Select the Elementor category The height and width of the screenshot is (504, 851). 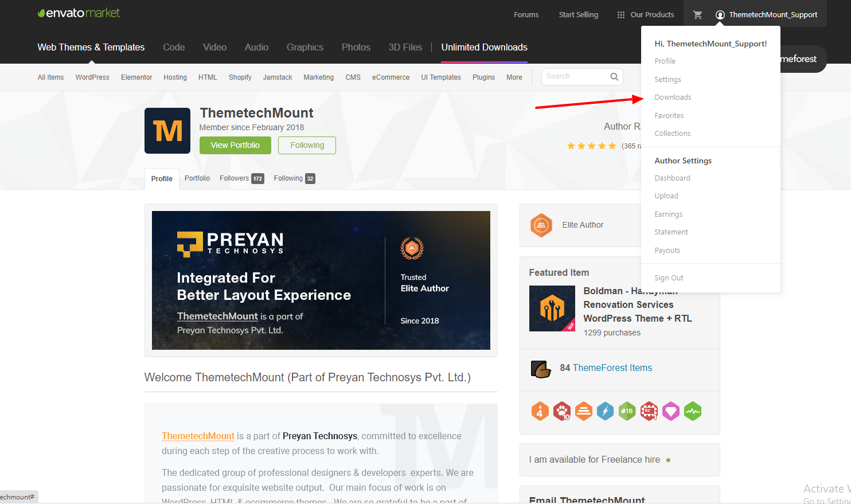point(136,77)
